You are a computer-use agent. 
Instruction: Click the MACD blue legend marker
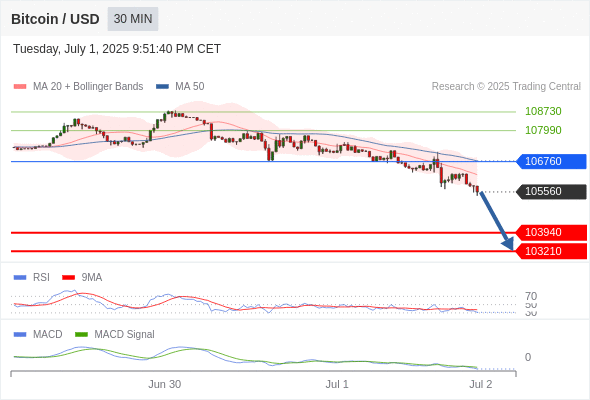pos(20,335)
